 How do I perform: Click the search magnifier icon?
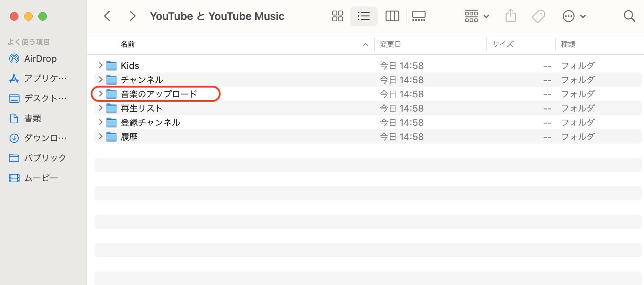tap(629, 16)
